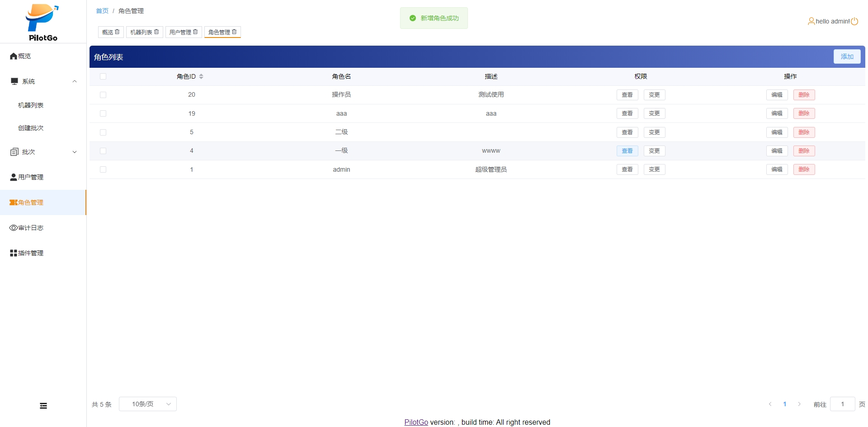Click the 添加 button to add role
Screen dimensions: 868x427
pos(847,56)
